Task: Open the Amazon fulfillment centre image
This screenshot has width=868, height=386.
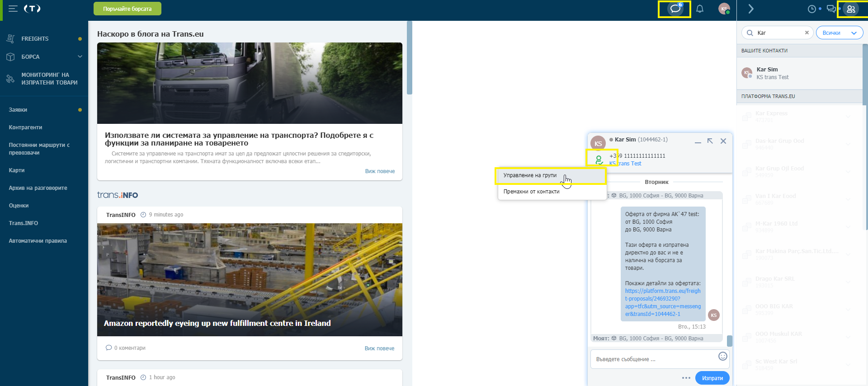Action: (250, 280)
